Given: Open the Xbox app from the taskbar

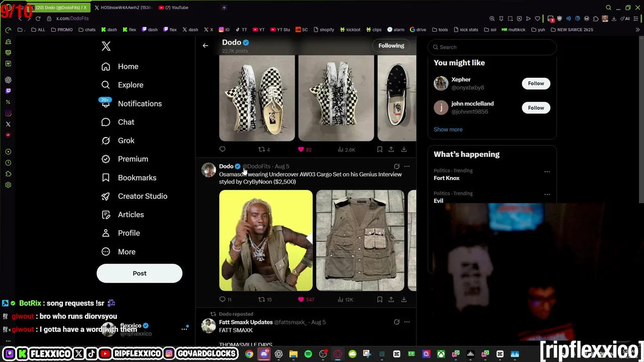Looking at the screenshot, I should point(441,354).
